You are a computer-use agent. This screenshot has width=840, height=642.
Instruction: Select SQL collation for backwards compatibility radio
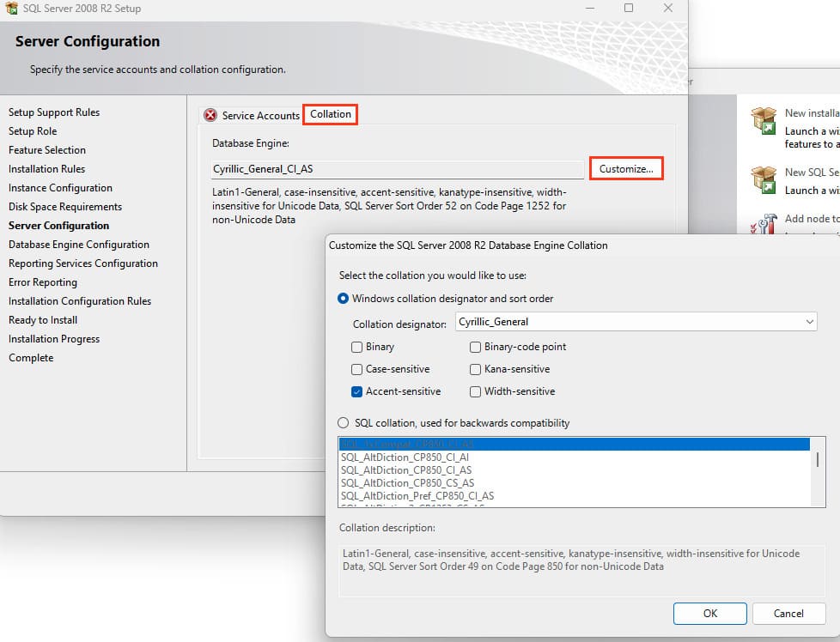point(344,423)
